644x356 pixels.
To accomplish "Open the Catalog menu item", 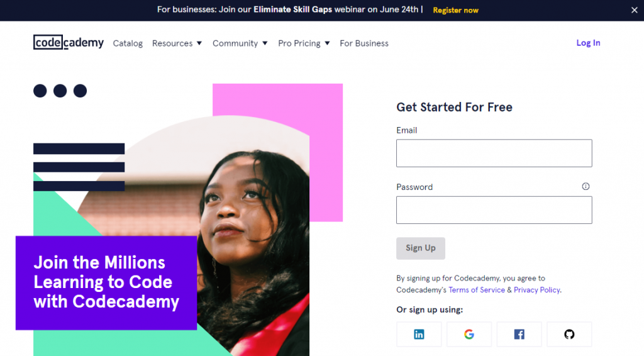I will click(128, 43).
